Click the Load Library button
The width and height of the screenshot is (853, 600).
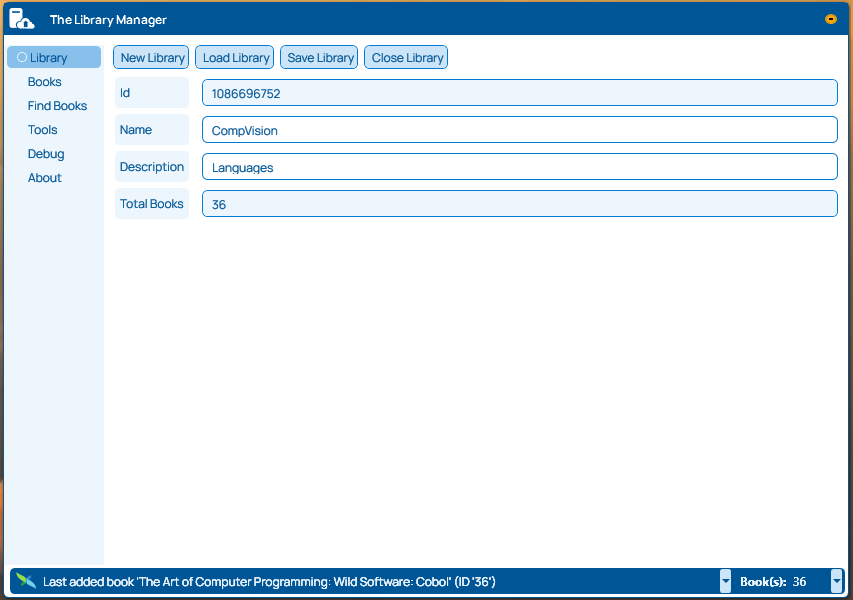pos(234,57)
